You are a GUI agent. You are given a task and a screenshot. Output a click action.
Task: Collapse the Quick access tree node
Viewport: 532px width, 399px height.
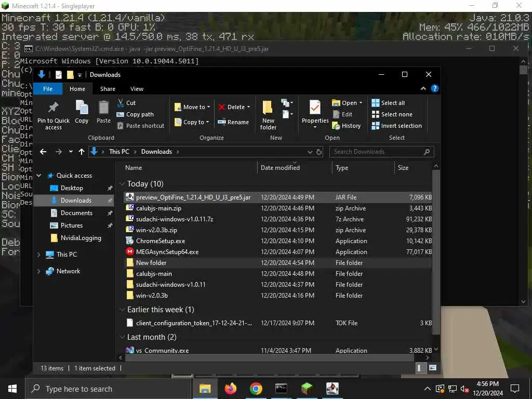point(38,176)
